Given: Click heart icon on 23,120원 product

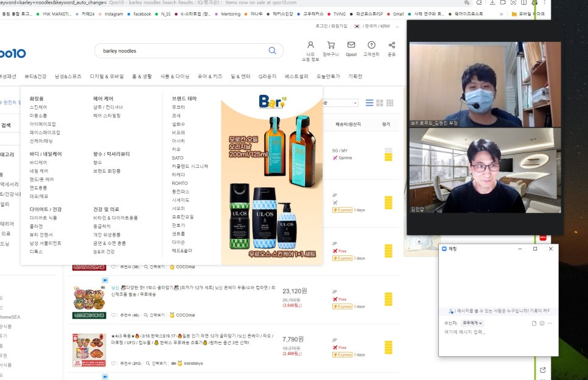Looking at the screenshot, I should (113, 315).
